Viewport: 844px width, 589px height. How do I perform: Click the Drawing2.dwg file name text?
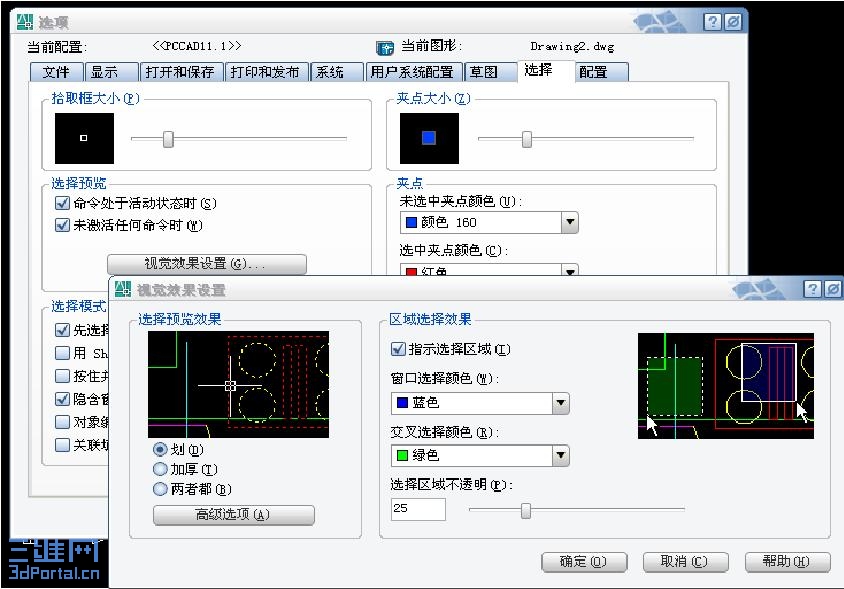572,47
